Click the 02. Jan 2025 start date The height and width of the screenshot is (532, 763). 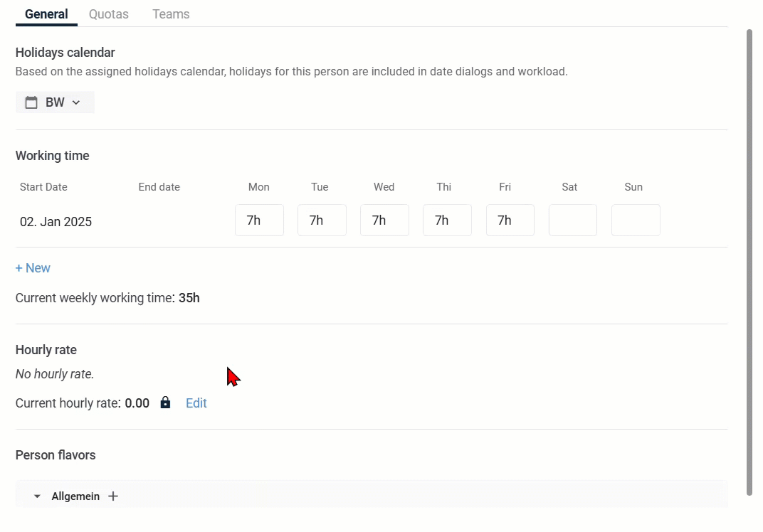(x=56, y=222)
